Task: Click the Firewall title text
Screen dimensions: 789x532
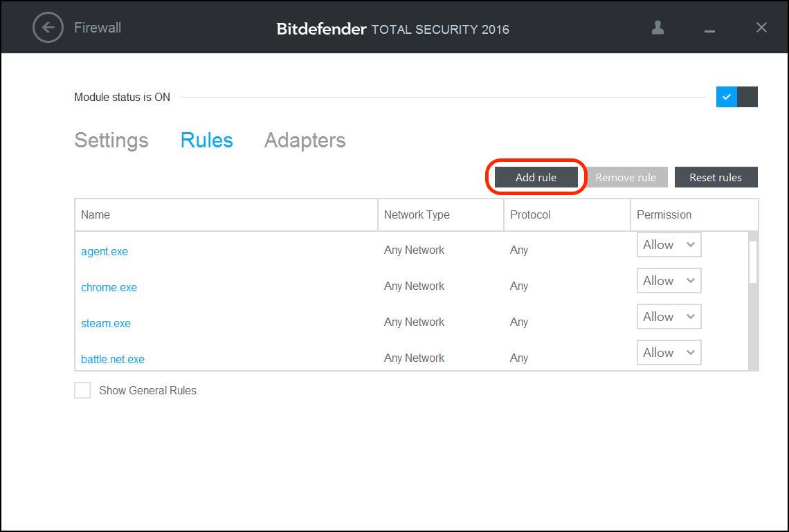Action: 98,28
